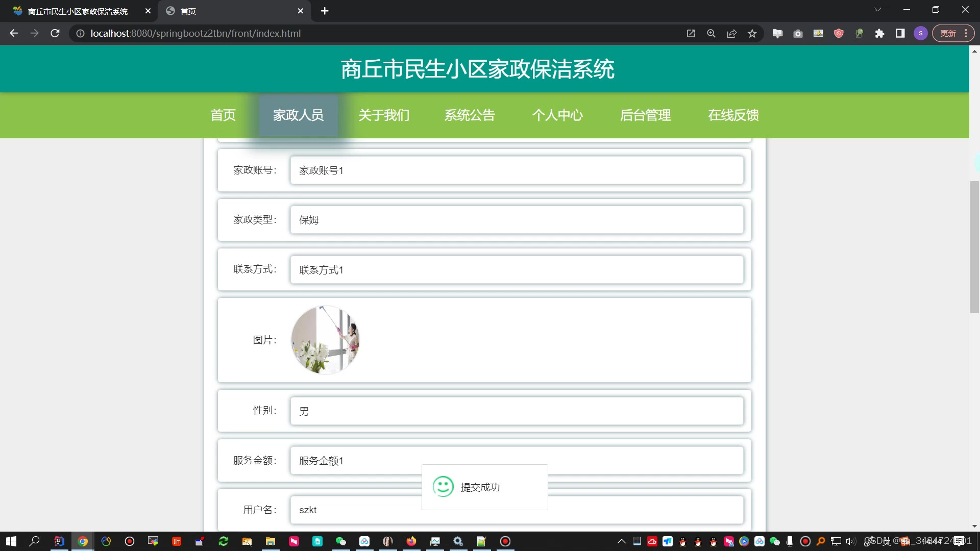Go to 个人中心 navigation item

(x=557, y=115)
